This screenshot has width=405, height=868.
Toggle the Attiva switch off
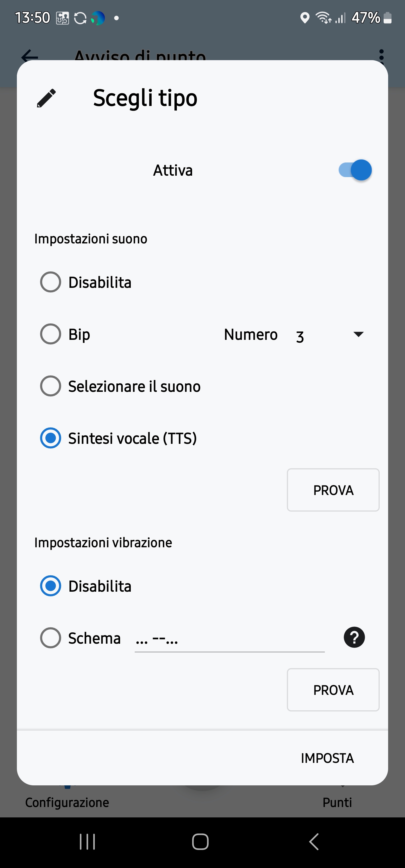coord(355,170)
